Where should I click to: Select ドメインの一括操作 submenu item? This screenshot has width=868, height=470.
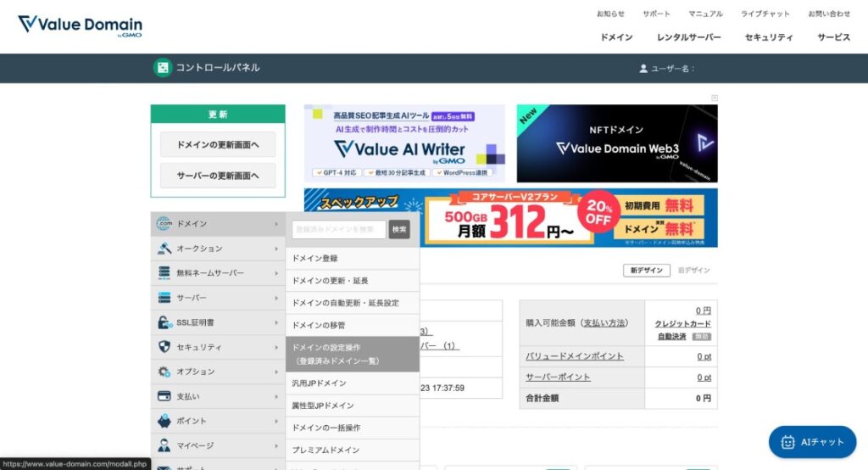[x=353, y=428]
